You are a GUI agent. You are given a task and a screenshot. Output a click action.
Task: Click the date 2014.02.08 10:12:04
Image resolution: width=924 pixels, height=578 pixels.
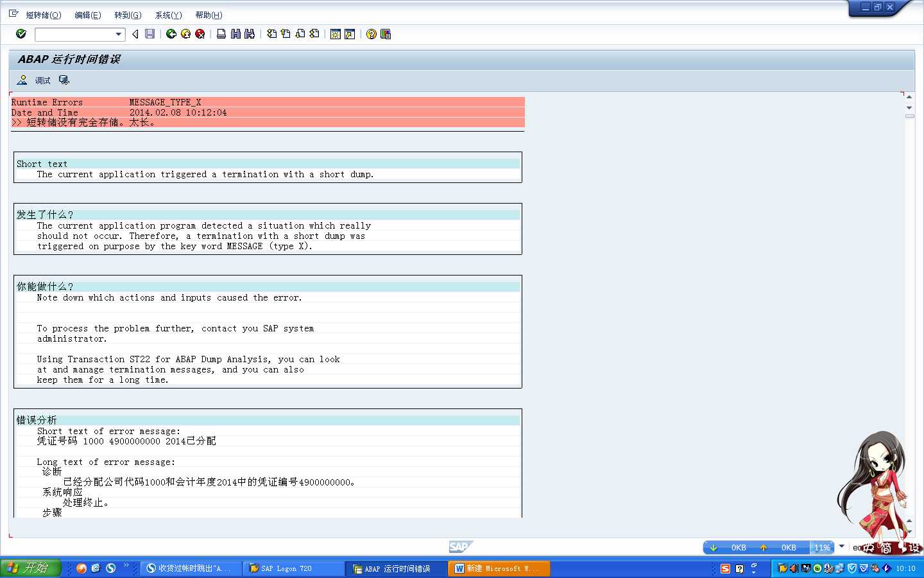pos(178,112)
